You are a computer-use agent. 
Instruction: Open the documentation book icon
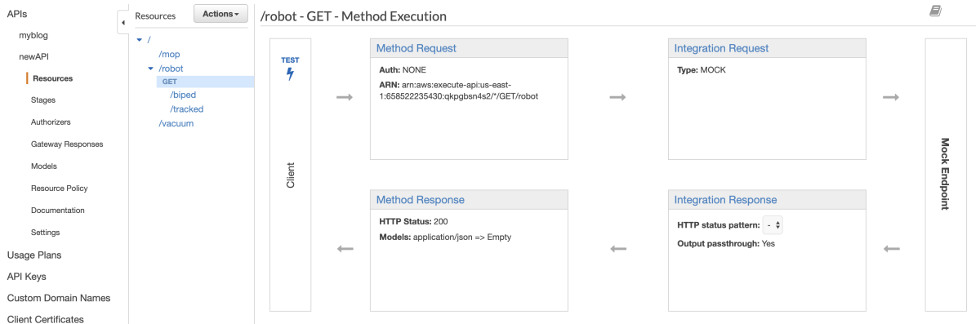[935, 11]
